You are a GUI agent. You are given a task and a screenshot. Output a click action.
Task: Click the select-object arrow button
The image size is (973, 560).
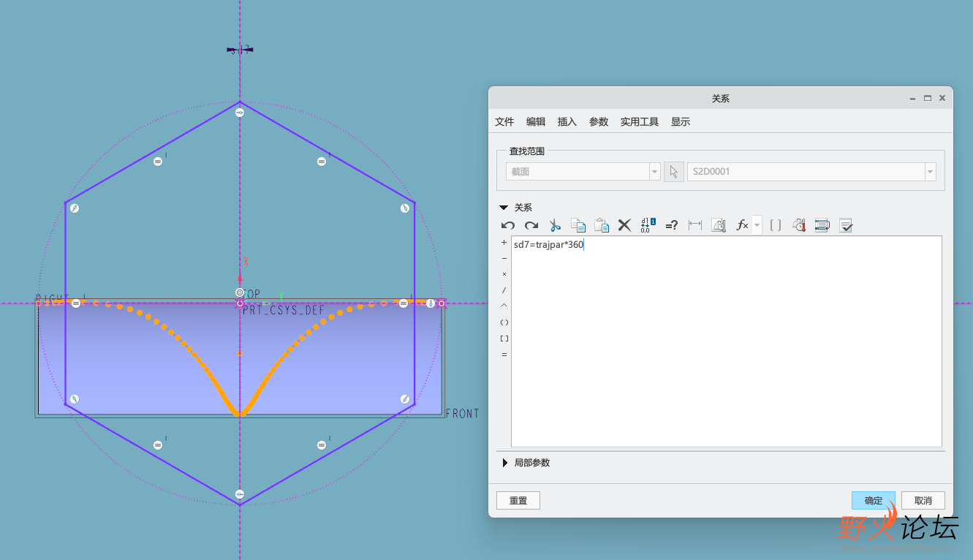(673, 172)
